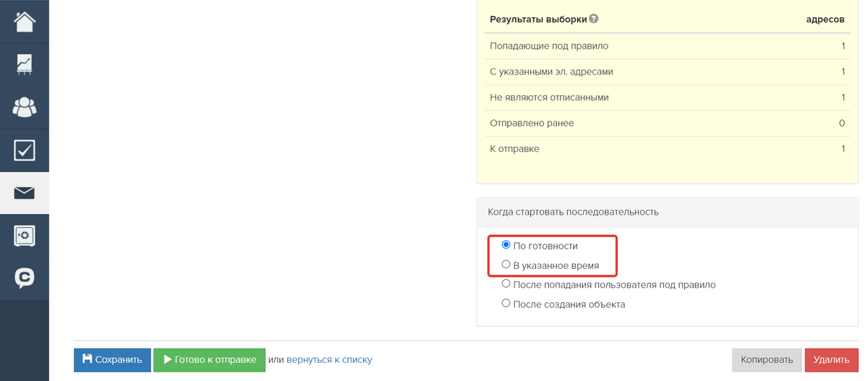
Task: Open the chat bubble icon in sidebar
Action: [25, 278]
